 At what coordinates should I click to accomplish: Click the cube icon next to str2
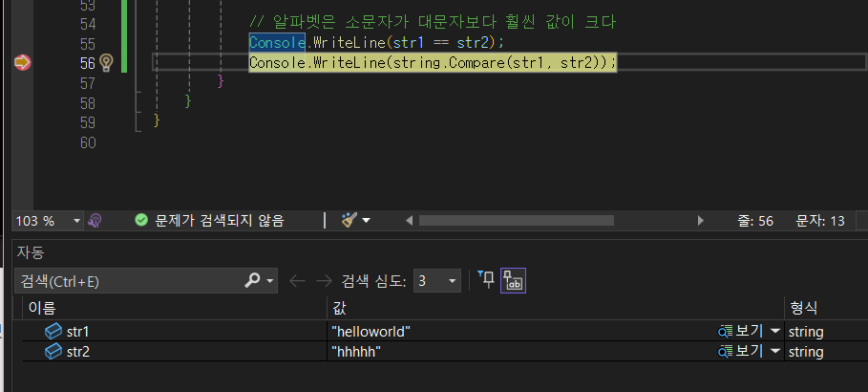(x=53, y=352)
